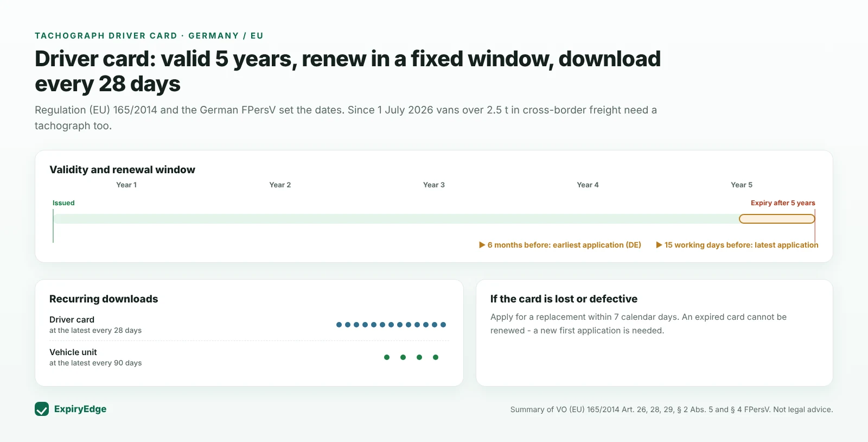Select the 'Year 2' timeline label

280,185
